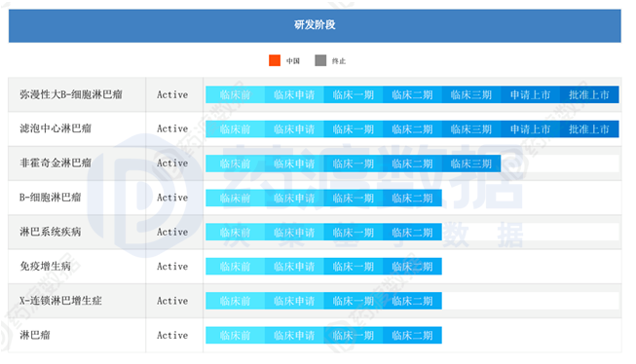Click the gray 终止 legend swatch
This screenshot has width=636, height=364.
point(320,60)
